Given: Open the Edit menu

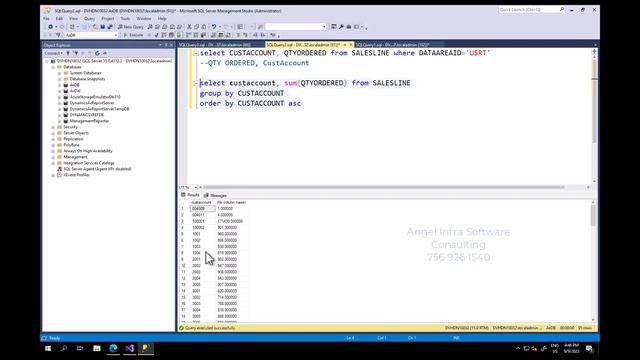Looking at the screenshot, I should coord(59,19).
